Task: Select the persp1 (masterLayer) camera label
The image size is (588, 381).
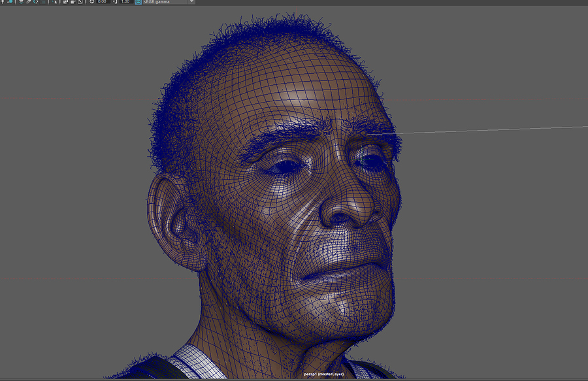Action: pos(323,374)
